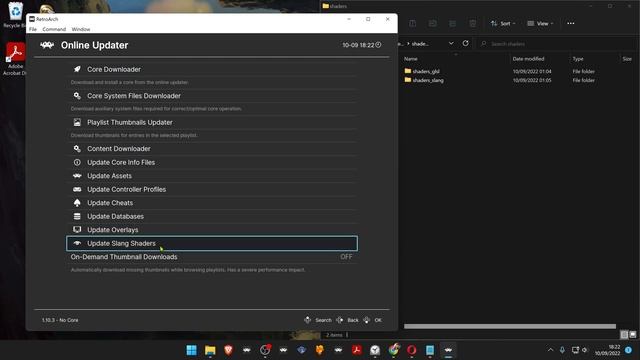Click the spade icon beside Update Cheats
This screenshot has width=640, height=360.
(x=77, y=203)
